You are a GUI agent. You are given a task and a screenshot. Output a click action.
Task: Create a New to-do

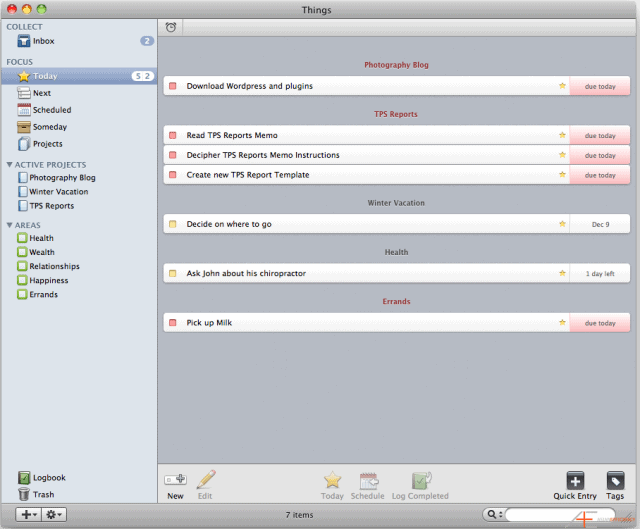176,486
